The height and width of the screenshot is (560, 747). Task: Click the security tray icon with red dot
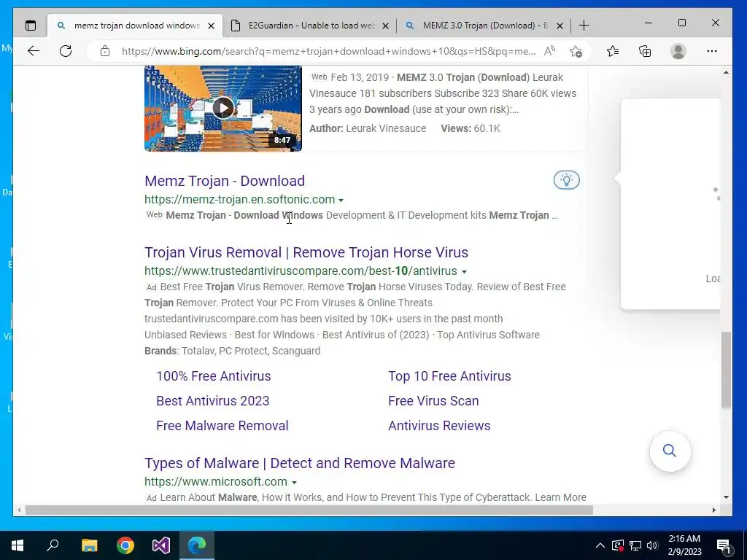click(617, 545)
